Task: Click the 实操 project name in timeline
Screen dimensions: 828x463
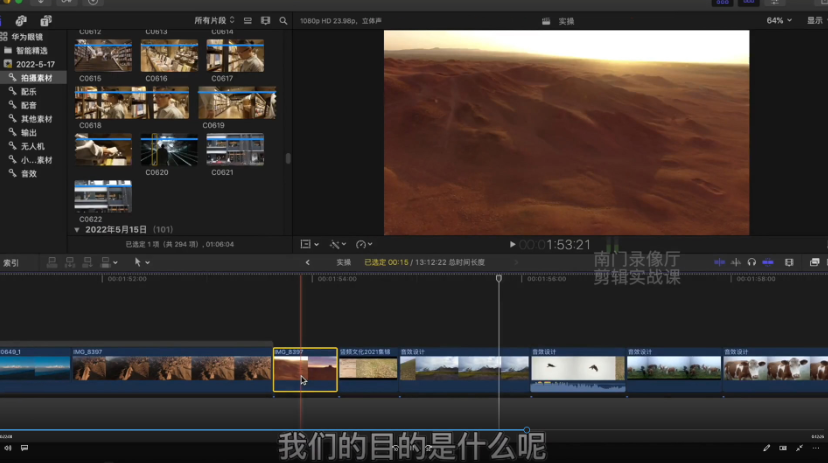Action: coord(344,262)
